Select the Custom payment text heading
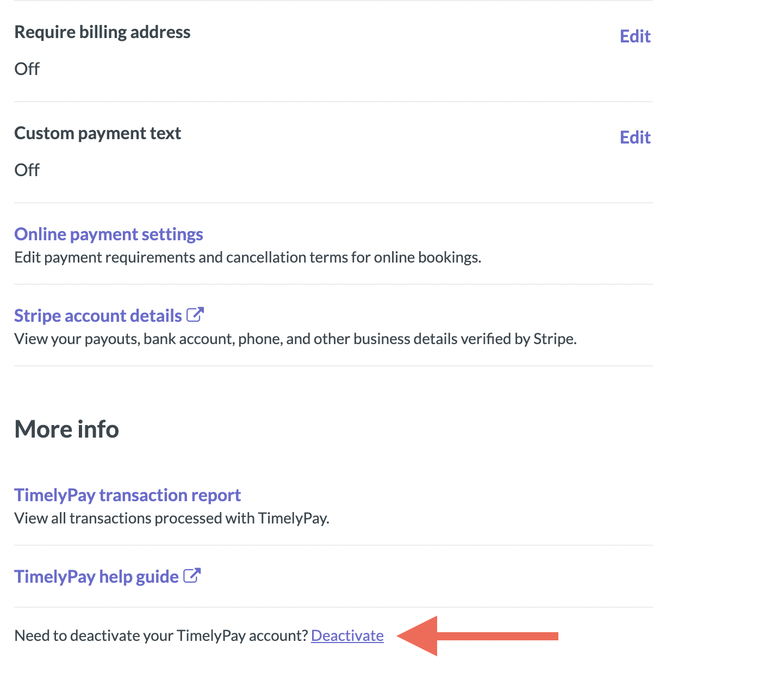Image resolution: width=784 pixels, height=686 pixels. 98,134
